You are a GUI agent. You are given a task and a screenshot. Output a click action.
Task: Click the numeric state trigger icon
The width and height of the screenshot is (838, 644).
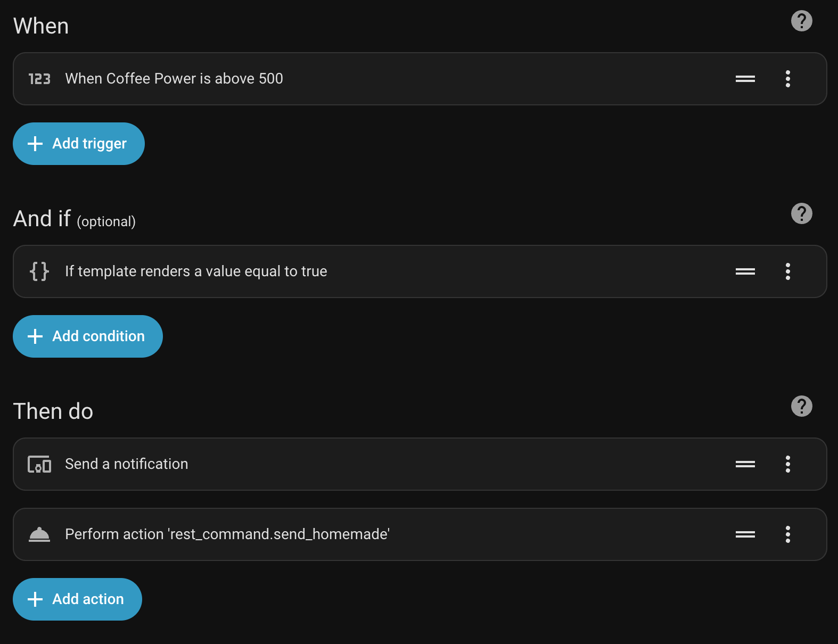point(39,79)
